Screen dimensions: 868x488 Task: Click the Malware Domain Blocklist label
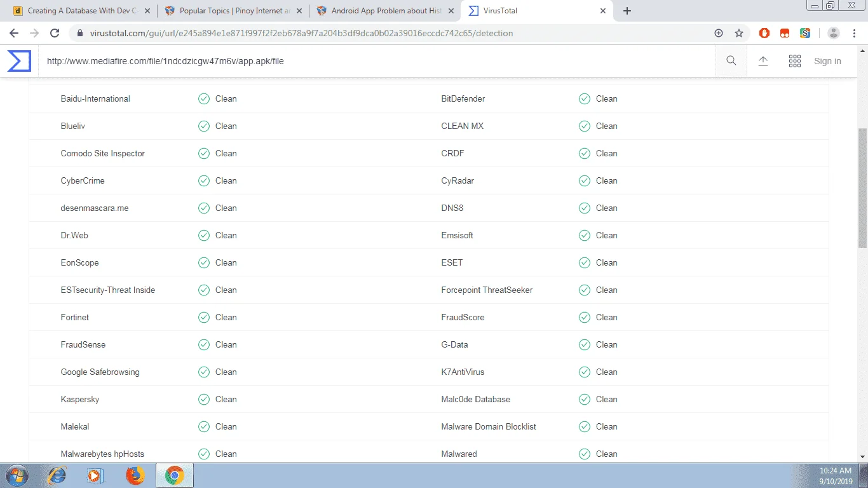point(489,427)
